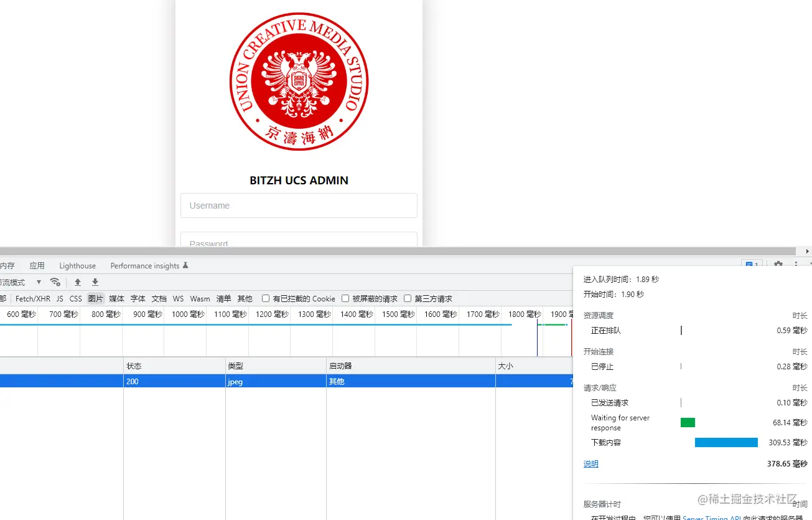This screenshot has height=520, width=812.
Task: Check the 第三方请求 checkbox
Action: 408,299
